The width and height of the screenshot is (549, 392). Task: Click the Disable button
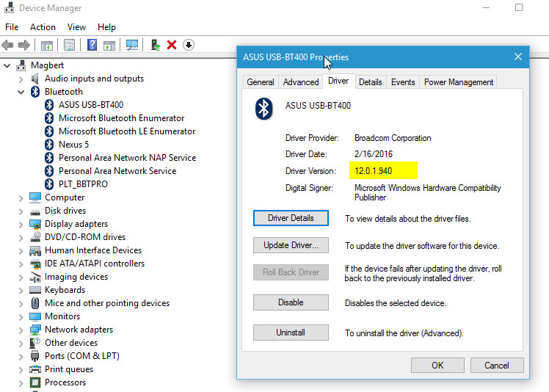coord(291,302)
